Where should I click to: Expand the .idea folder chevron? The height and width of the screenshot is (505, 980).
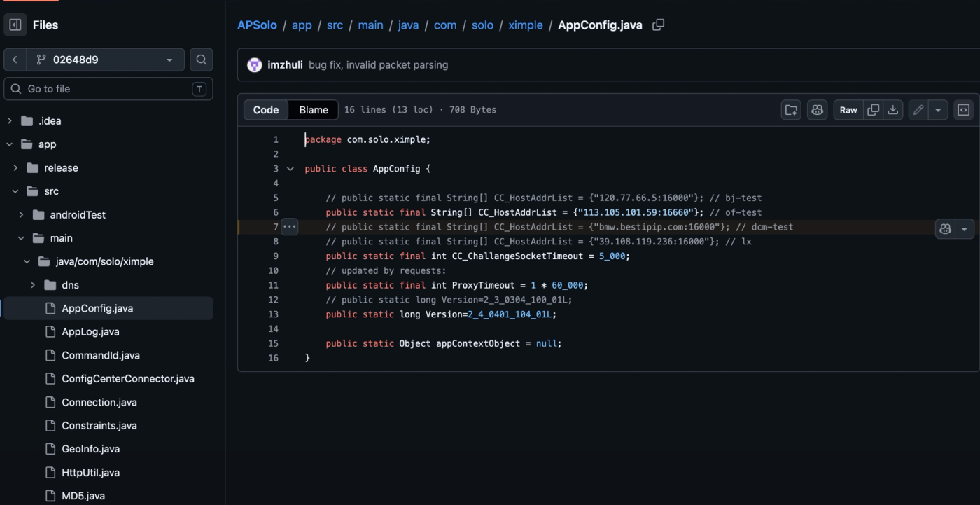point(10,121)
